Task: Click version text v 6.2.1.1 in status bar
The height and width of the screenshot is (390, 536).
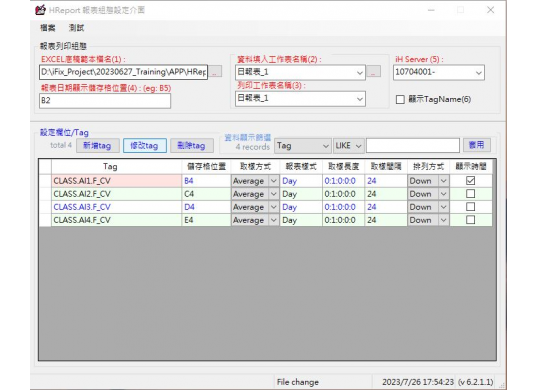Action: [476, 382]
